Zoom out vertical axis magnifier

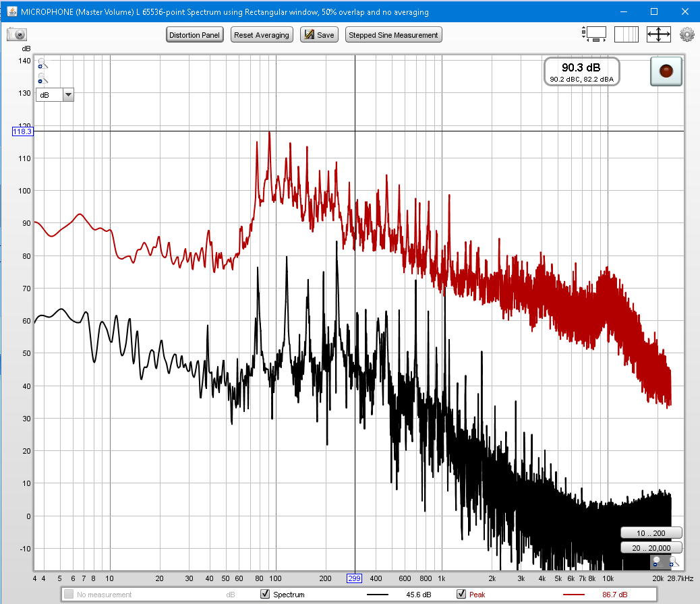(x=42, y=79)
